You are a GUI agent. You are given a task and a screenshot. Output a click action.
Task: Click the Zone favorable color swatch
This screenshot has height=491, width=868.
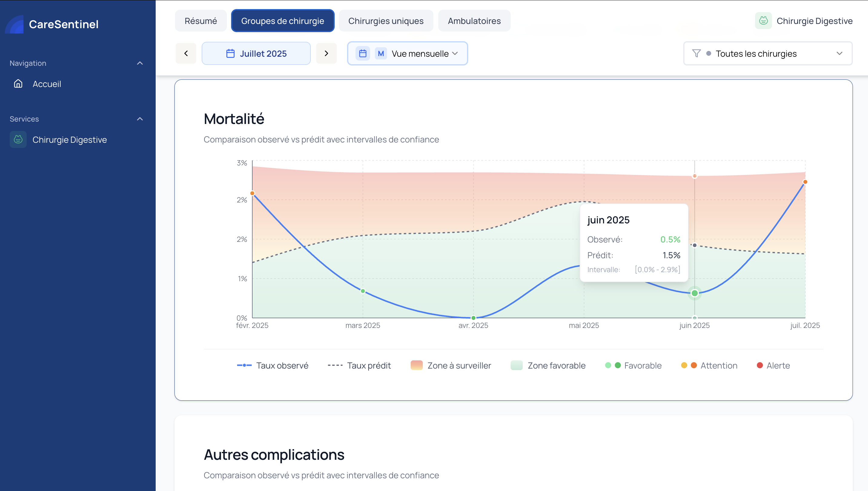click(517, 365)
